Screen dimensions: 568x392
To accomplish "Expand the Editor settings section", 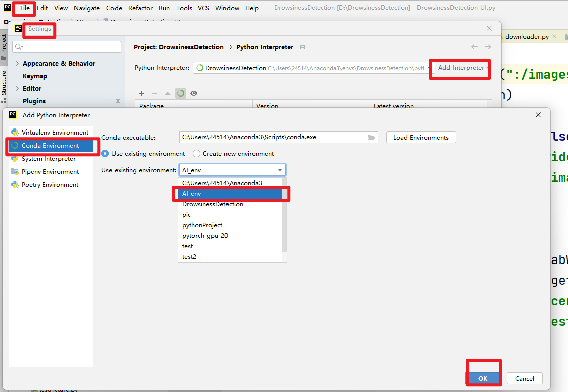I will click(x=17, y=88).
